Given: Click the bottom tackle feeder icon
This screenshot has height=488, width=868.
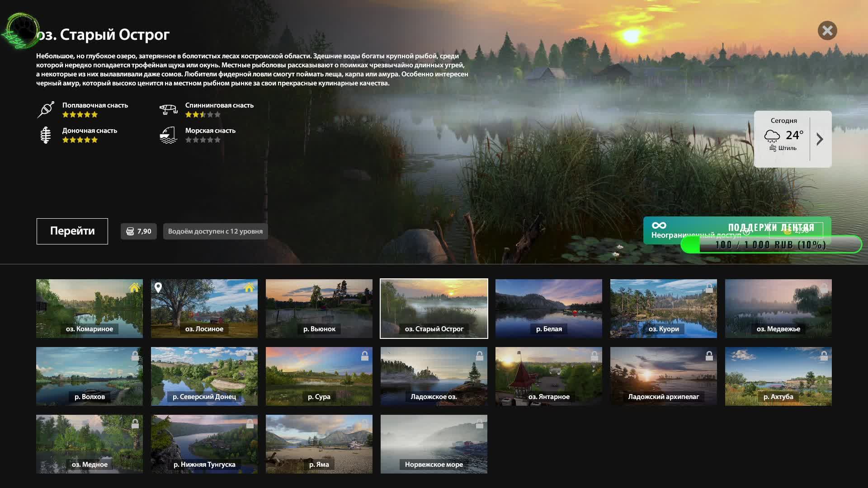Looking at the screenshot, I should pyautogui.click(x=46, y=135).
